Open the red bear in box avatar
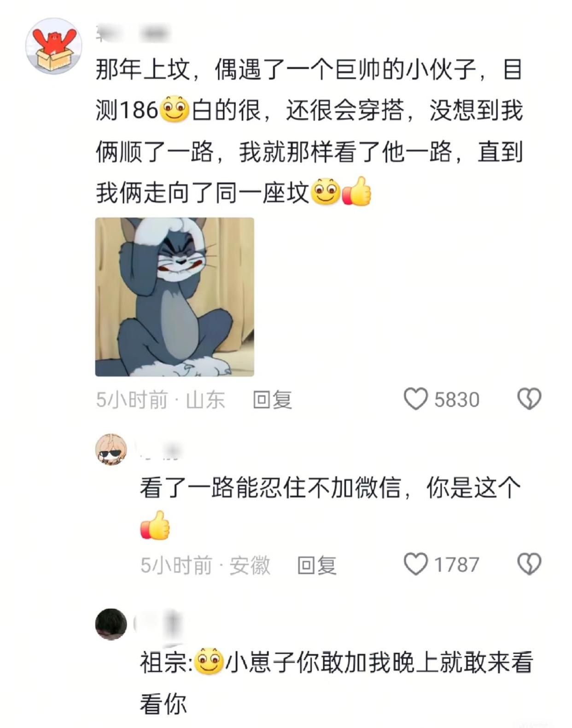Viewport: 572px width, 728px height. pyautogui.click(x=54, y=46)
